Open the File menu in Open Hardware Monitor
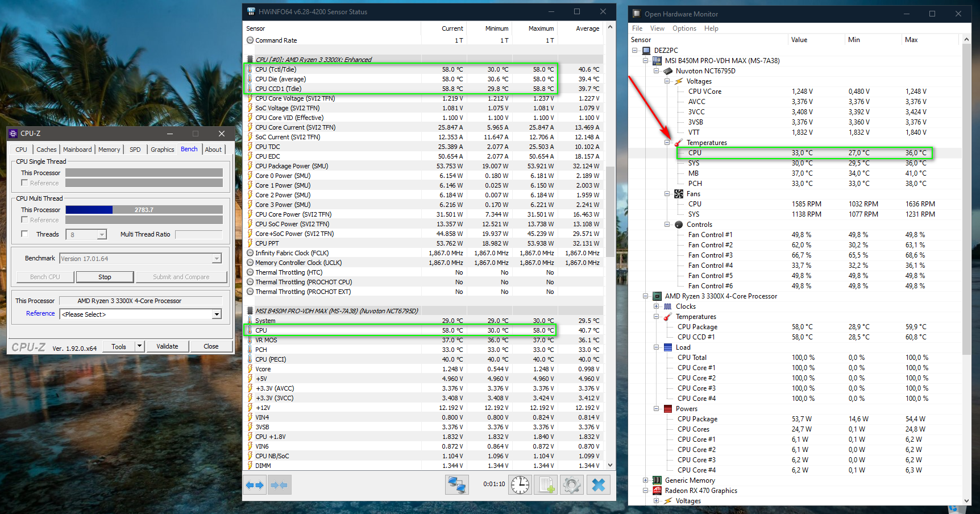The image size is (980, 514). click(637, 28)
